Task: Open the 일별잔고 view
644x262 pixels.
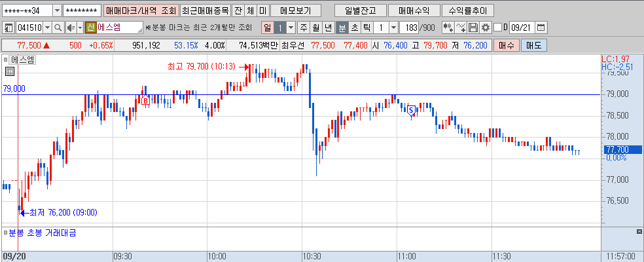Action: point(360,10)
